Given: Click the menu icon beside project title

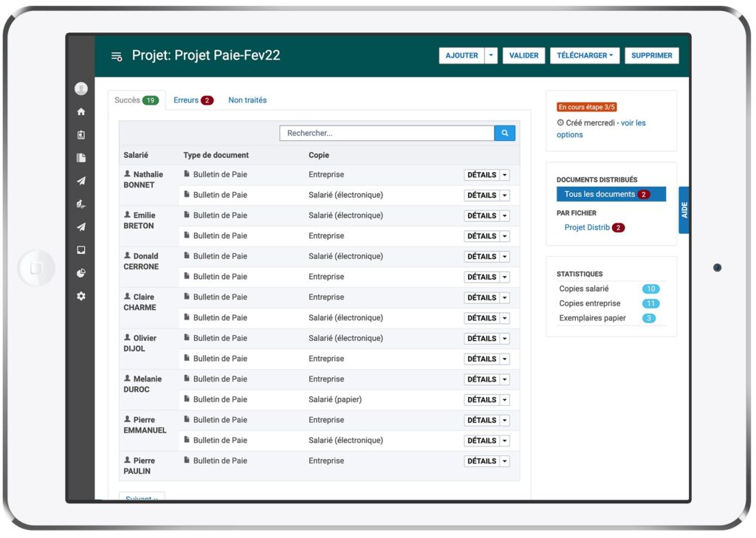Looking at the screenshot, I should click(x=117, y=56).
